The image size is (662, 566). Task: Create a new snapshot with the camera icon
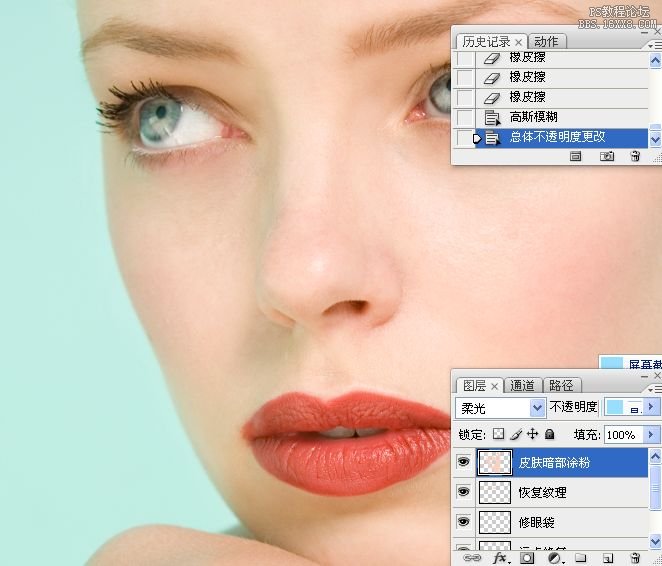pos(607,157)
